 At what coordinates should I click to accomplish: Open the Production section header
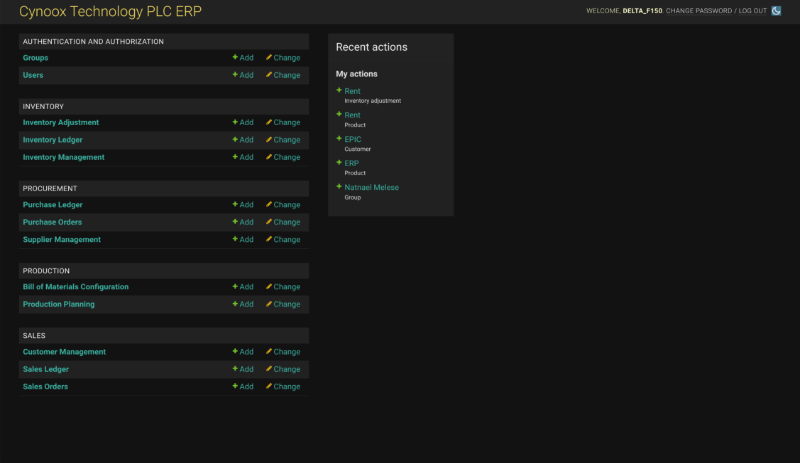pos(46,271)
